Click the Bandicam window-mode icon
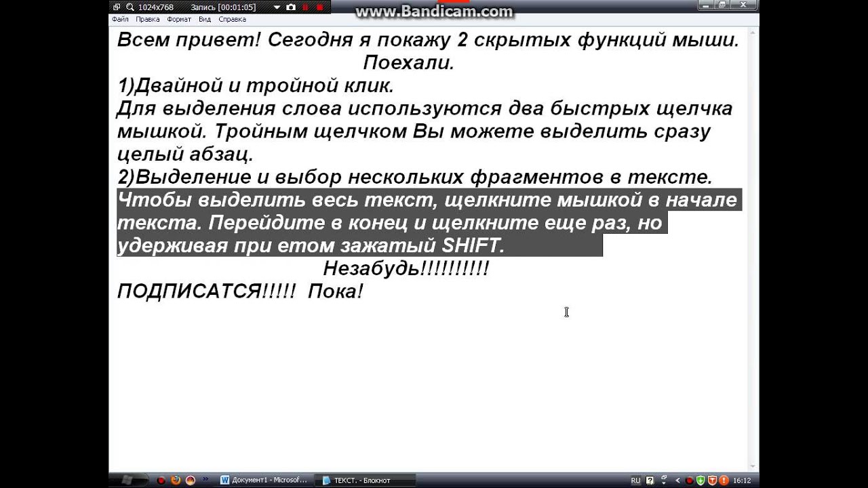The height and width of the screenshot is (488, 868). coord(117,7)
